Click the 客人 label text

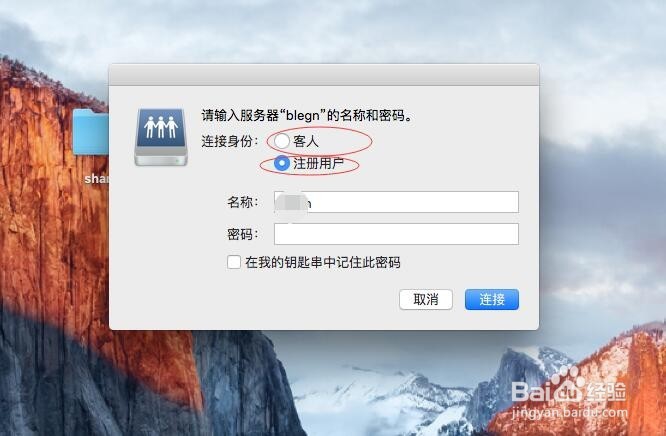306,142
